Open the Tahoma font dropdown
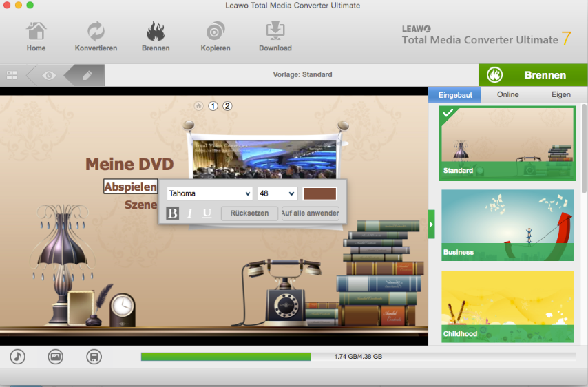 point(209,193)
